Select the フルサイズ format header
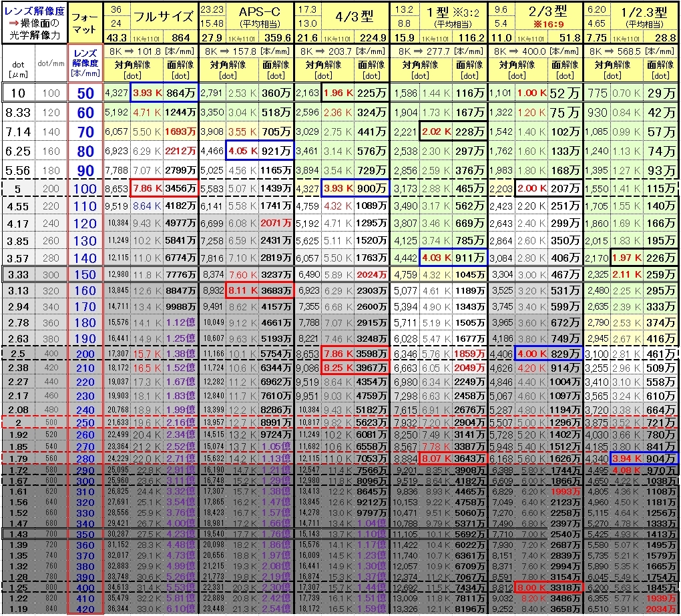 (164, 17)
